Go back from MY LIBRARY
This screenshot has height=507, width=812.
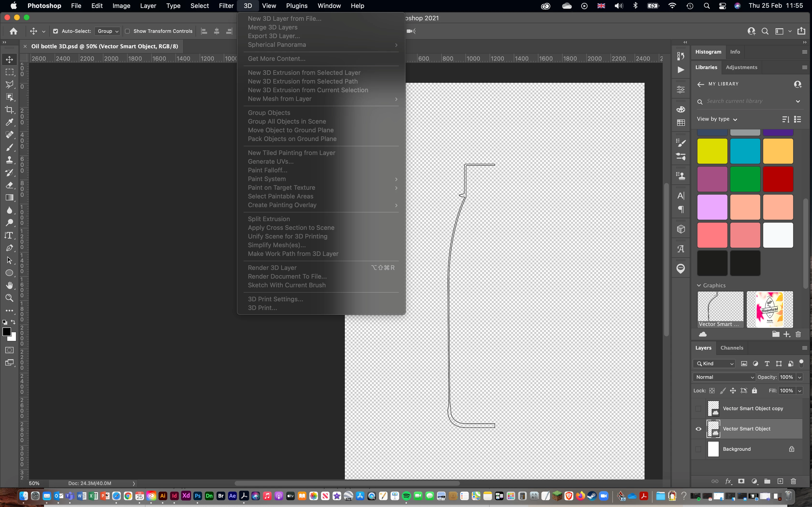[701, 84]
